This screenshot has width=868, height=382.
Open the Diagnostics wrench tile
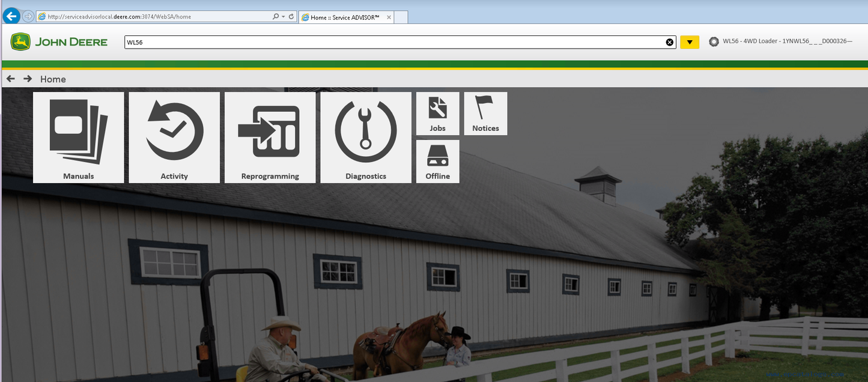pyautogui.click(x=366, y=137)
